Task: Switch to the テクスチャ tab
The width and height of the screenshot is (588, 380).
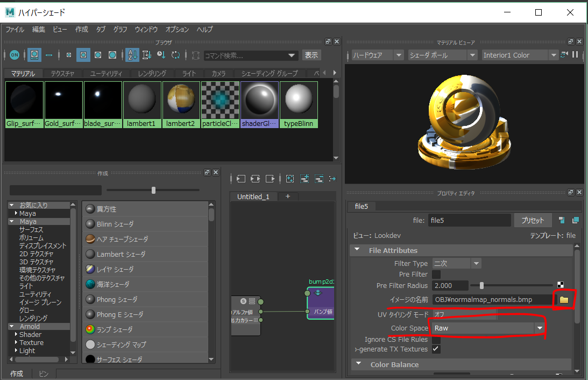Action: point(62,74)
